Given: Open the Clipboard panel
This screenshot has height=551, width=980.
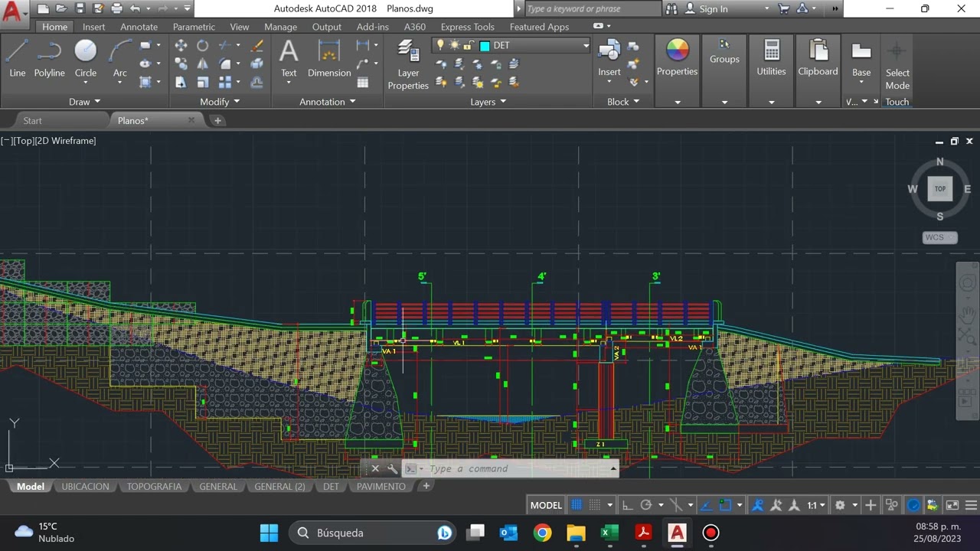Looking at the screenshot, I should pyautogui.click(x=818, y=58).
